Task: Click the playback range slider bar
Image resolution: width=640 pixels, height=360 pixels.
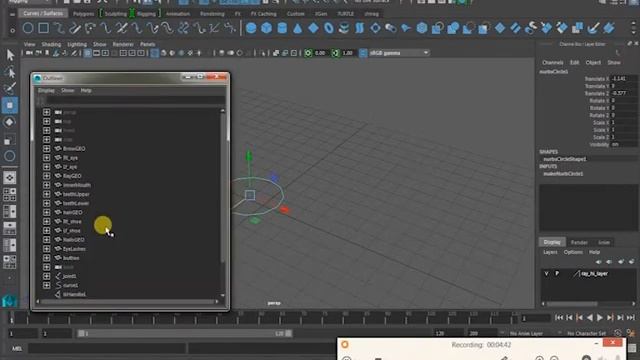Action: [184, 333]
